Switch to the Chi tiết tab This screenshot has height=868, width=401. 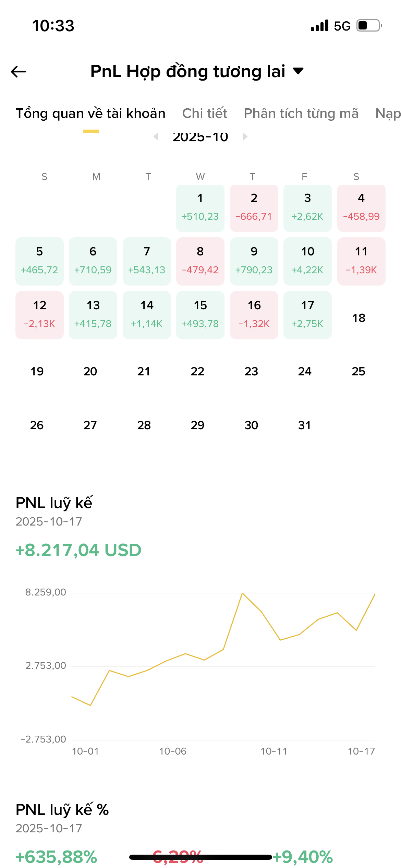(205, 113)
